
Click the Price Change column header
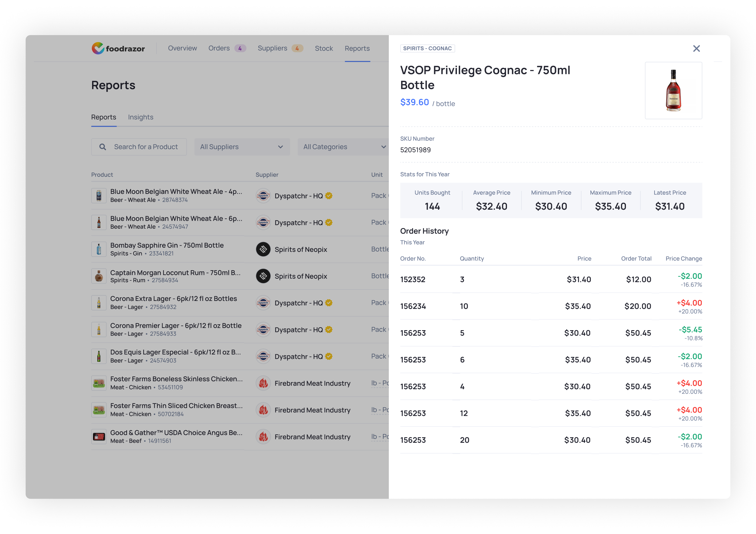(x=683, y=259)
